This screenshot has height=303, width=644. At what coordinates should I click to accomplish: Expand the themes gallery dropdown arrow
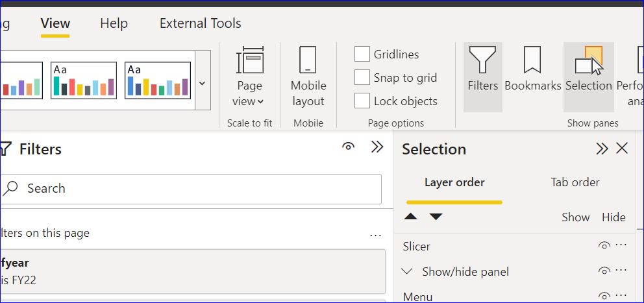(202, 83)
